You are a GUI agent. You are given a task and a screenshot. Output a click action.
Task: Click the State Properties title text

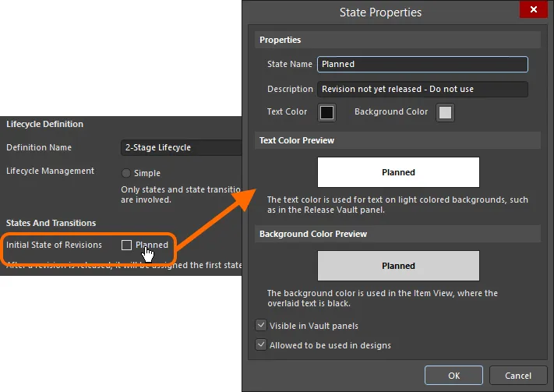(x=380, y=12)
